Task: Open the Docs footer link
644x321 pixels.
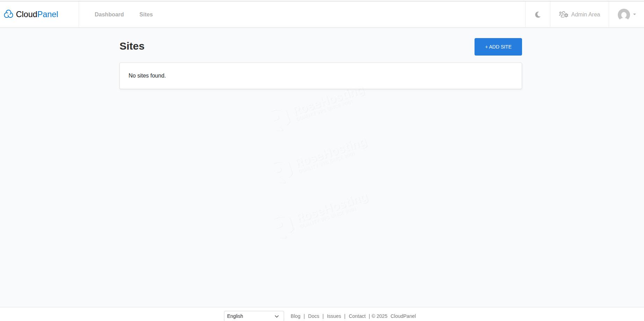Action: click(313, 316)
